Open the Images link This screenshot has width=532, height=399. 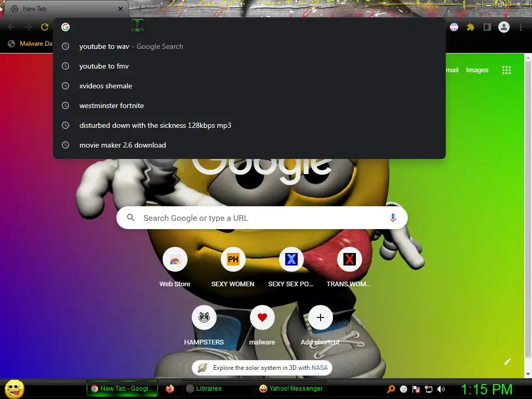tap(477, 70)
